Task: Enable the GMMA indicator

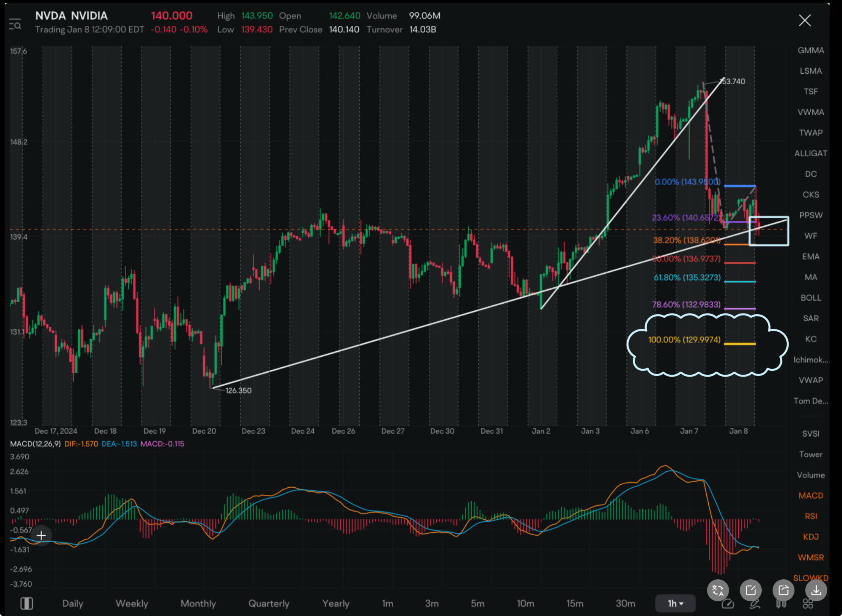Action: pyautogui.click(x=811, y=50)
